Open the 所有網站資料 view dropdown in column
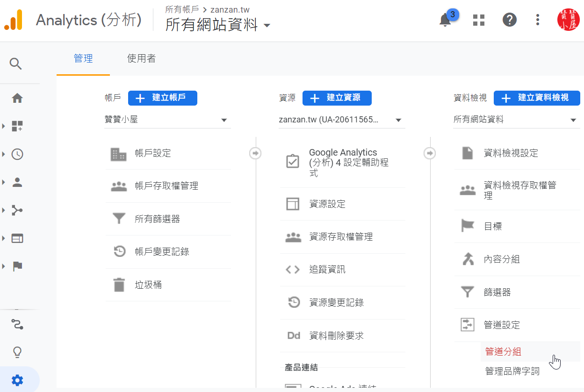584x392 pixels. point(517,120)
